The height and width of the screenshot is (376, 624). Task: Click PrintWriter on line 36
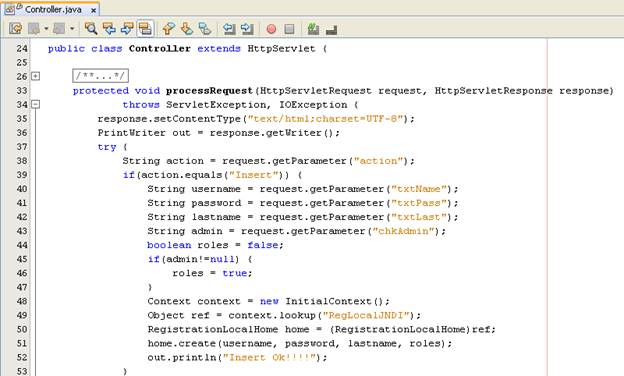[x=131, y=133]
